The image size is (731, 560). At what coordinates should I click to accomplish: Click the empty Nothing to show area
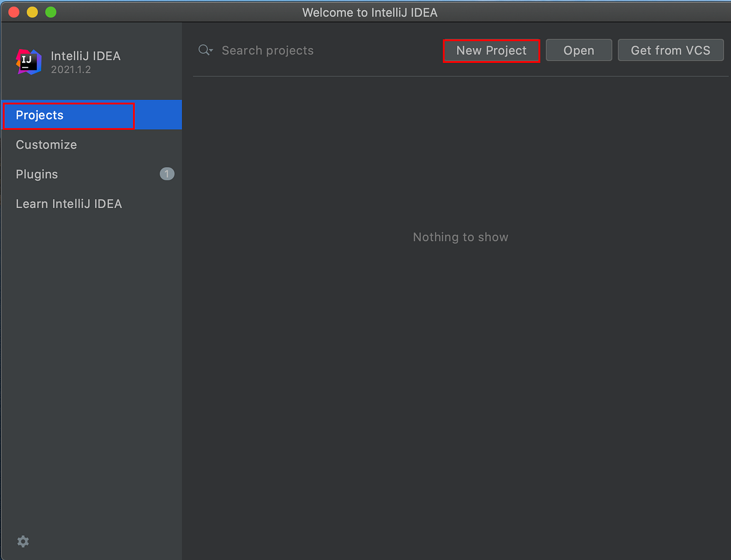point(460,237)
